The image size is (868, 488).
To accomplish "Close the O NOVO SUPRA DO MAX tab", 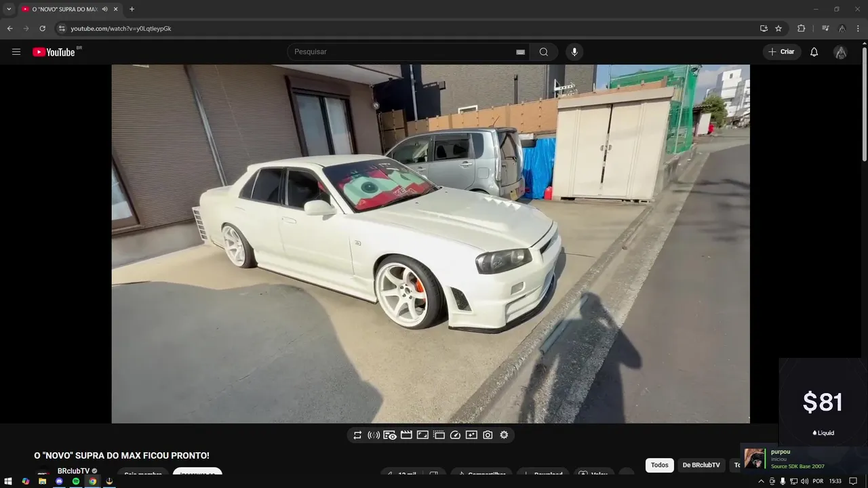I will [x=116, y=9].
